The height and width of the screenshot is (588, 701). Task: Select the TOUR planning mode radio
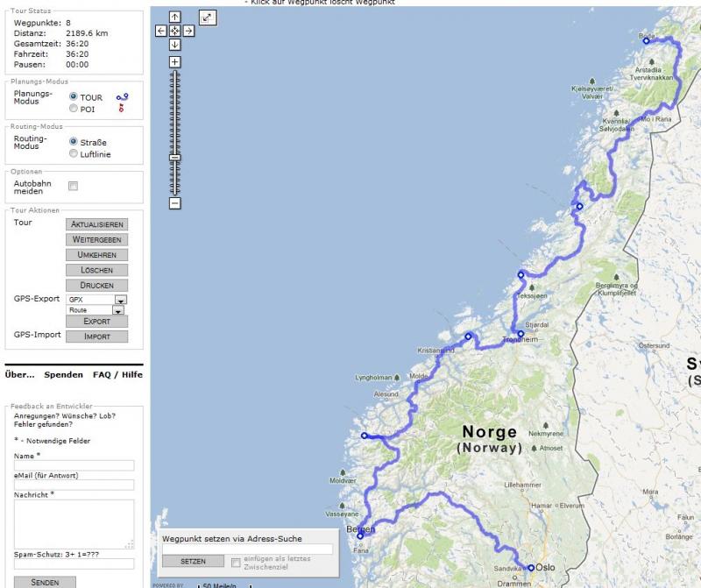coord(74,96)
